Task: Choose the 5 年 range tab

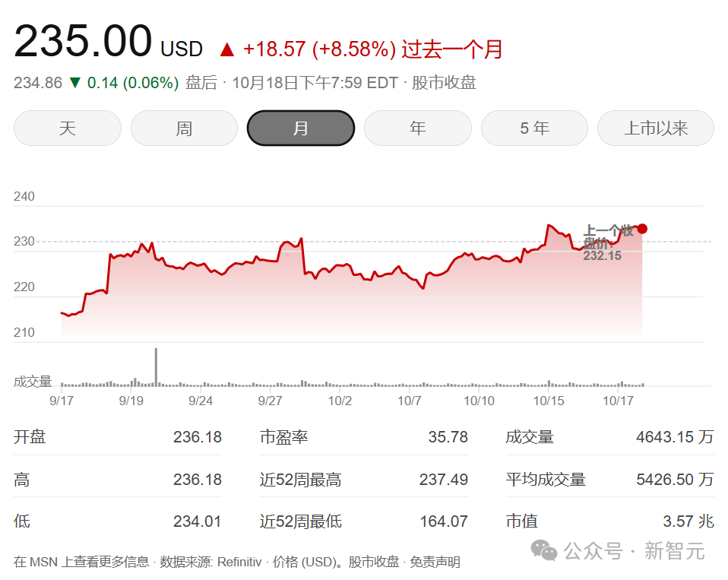Action: coord(534,128)
